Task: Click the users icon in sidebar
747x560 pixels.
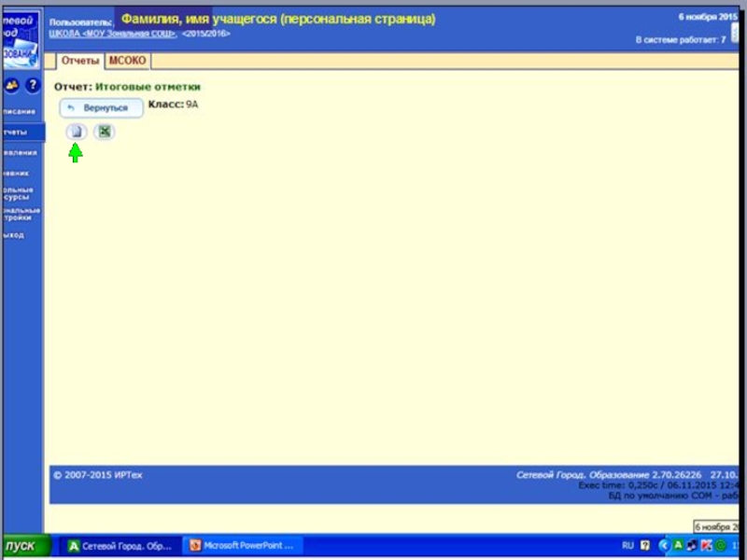Action: pyautogui.click(x=11, y=86)
